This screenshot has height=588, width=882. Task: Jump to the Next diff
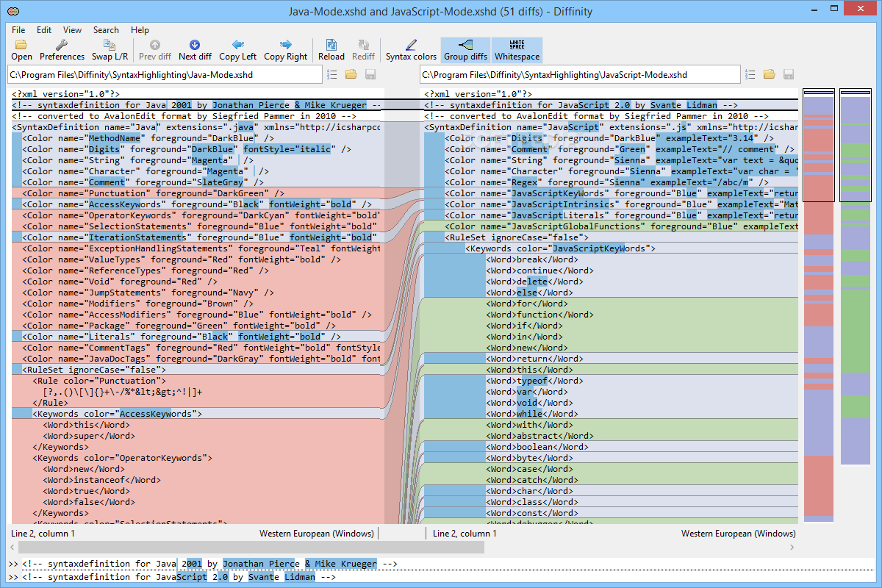pyautogui.click(x=195, y=50)
